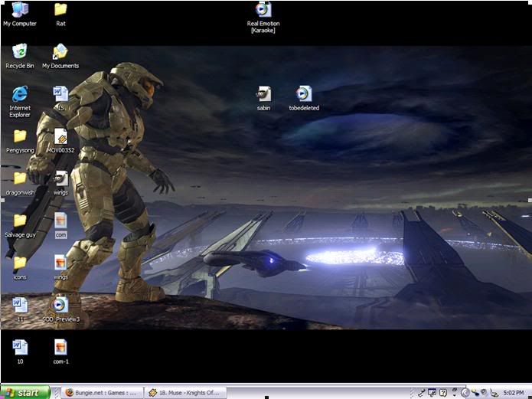Screen dimensions: 532x399
Task: Select the sabin GIMP file
Action: point(263,99)
